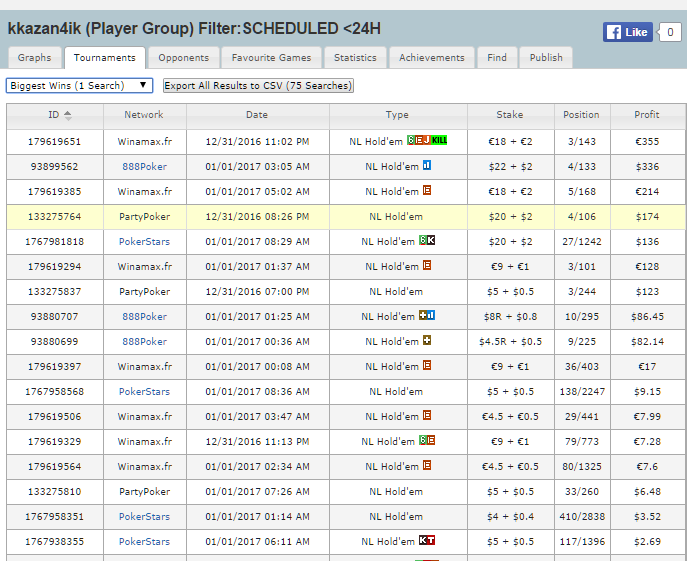
Task: Click the Type column header
Action: pyautogui.click(x=397, y=115)
